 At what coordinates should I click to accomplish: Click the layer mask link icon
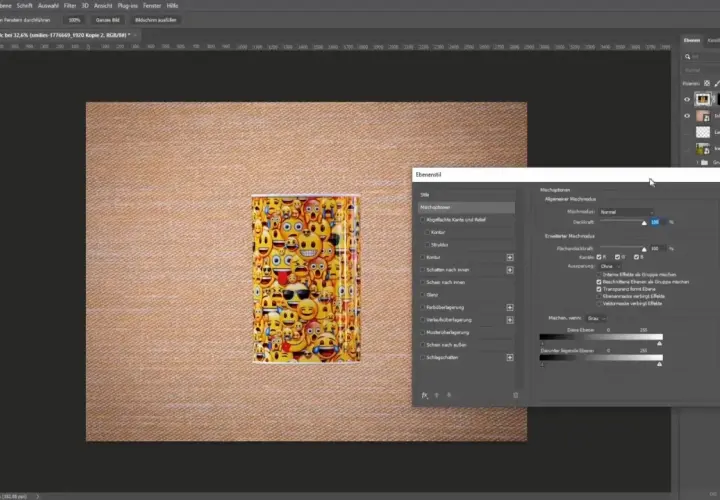[x=713, y=99]
